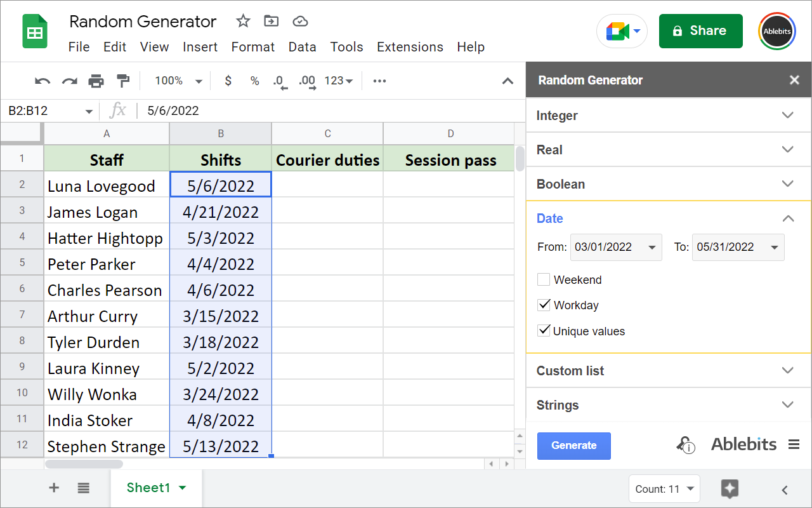Open the Ablebits account avatar

[777, 31]
